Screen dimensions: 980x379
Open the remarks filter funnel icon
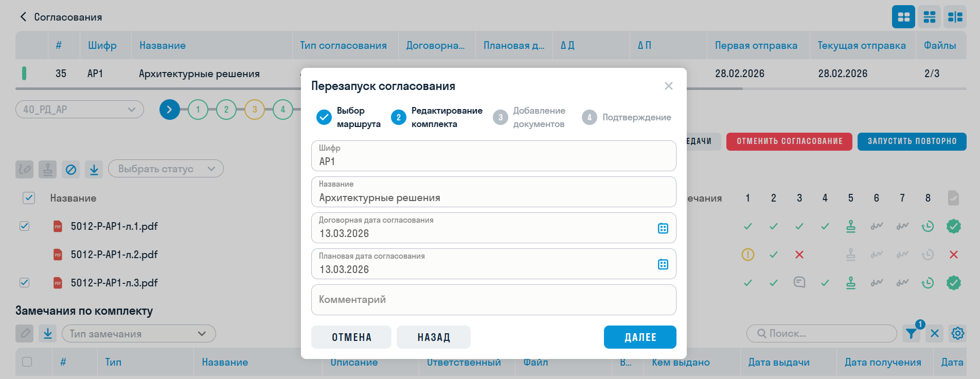point(911,334)
